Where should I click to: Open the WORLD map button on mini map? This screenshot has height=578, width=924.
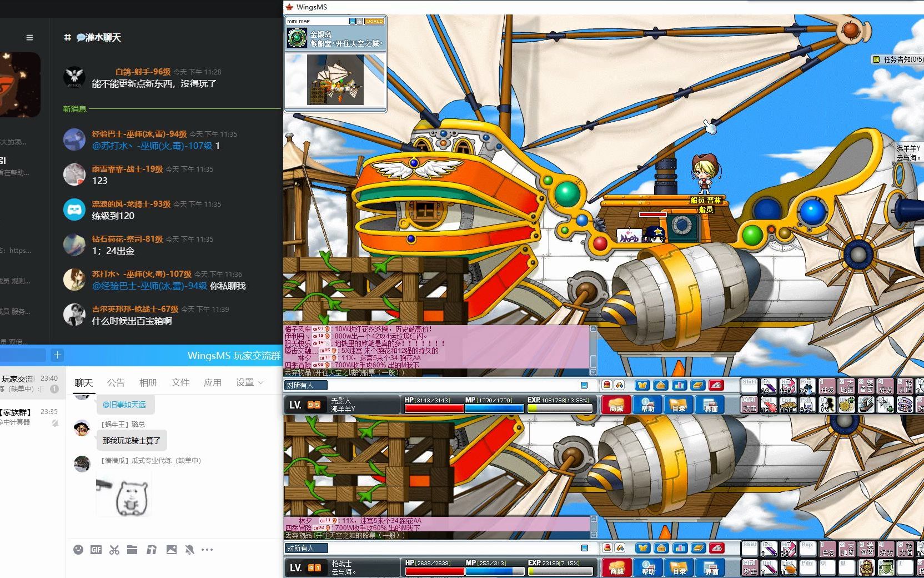[374, 21]
